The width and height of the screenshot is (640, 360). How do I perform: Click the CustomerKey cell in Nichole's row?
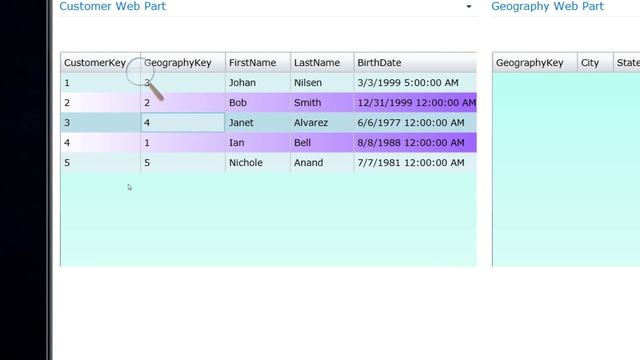point(100,162)
